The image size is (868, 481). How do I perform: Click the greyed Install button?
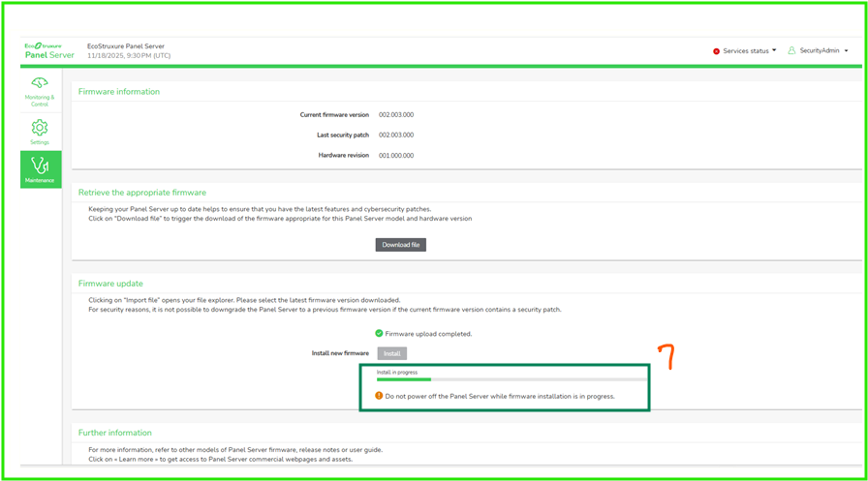[x=392, y=353]
